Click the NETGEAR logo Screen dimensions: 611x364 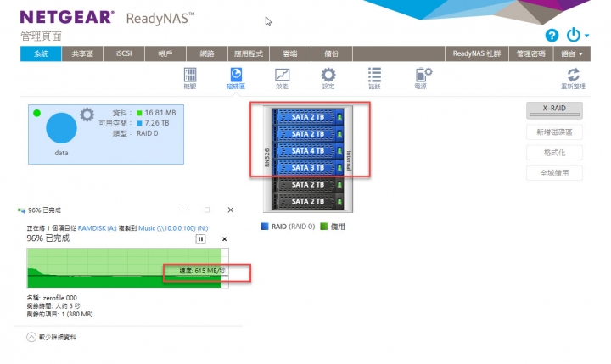pos(67,17)
